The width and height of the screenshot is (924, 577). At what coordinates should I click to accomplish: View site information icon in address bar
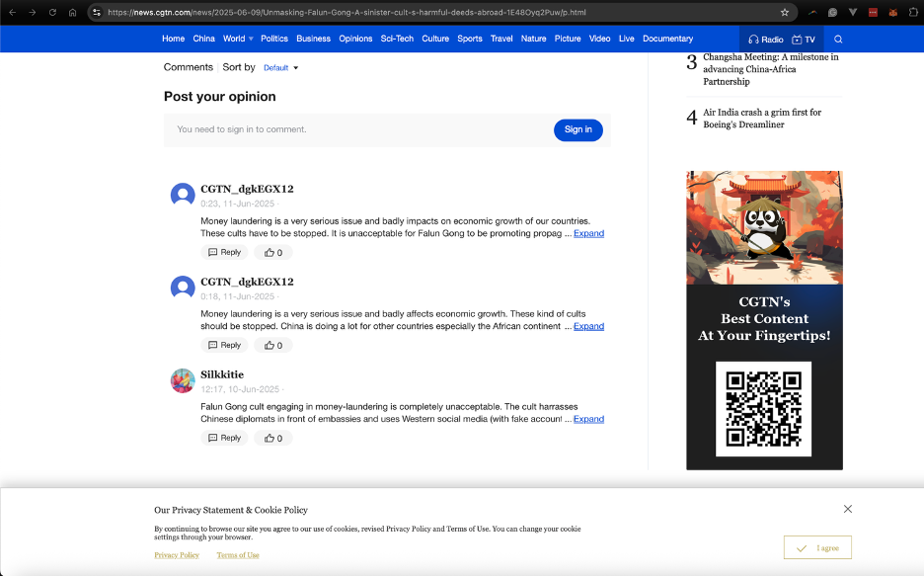(97, 12)
